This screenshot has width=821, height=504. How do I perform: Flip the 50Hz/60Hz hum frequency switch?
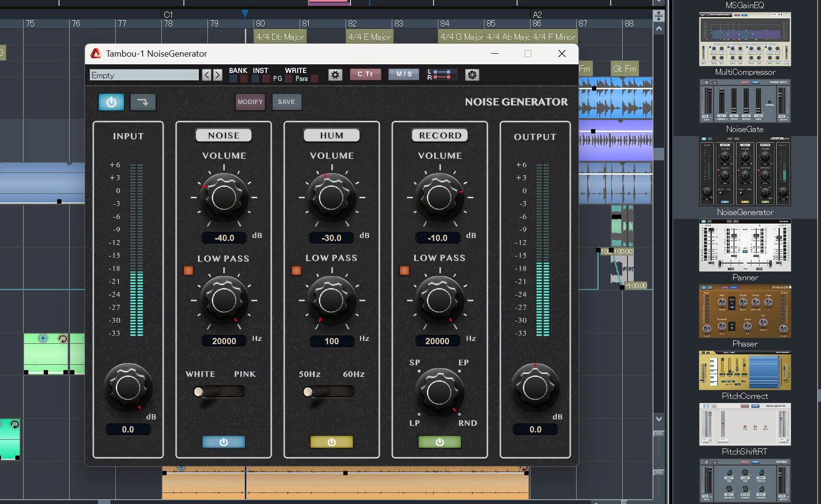pos(329,392)
